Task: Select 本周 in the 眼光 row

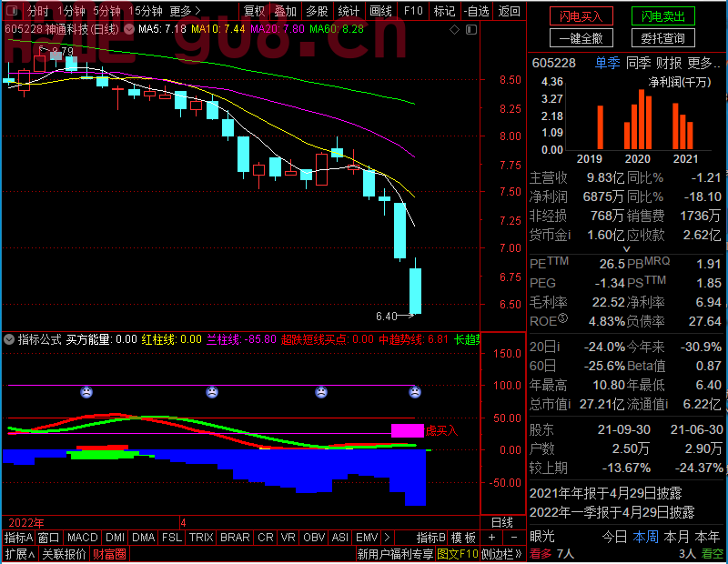Action: tap(645, 537)
